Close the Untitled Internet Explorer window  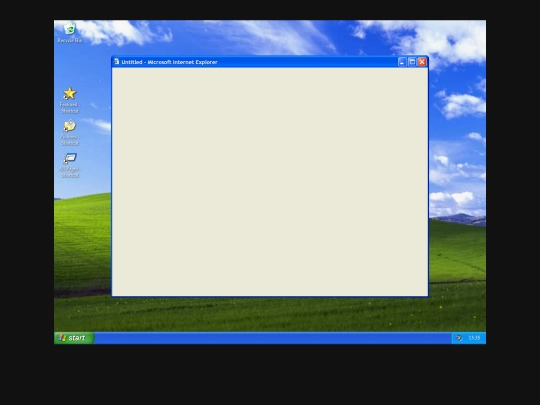(x=422, y=62)
